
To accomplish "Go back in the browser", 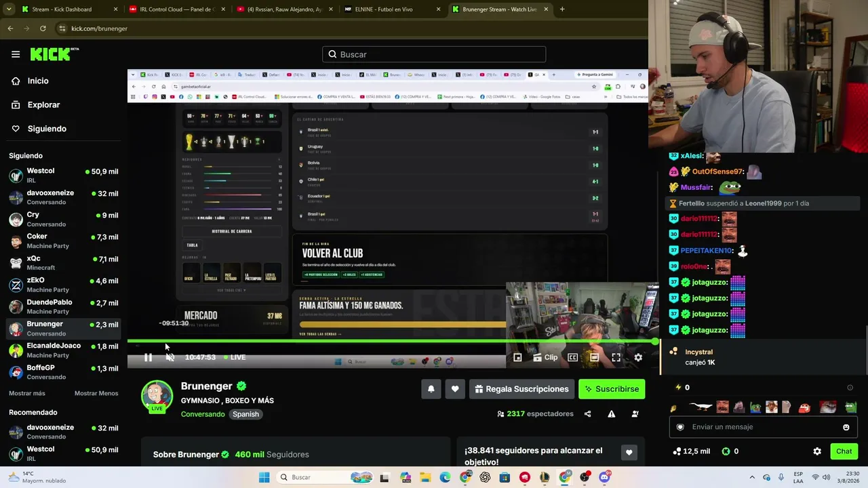I will point(10,28).
